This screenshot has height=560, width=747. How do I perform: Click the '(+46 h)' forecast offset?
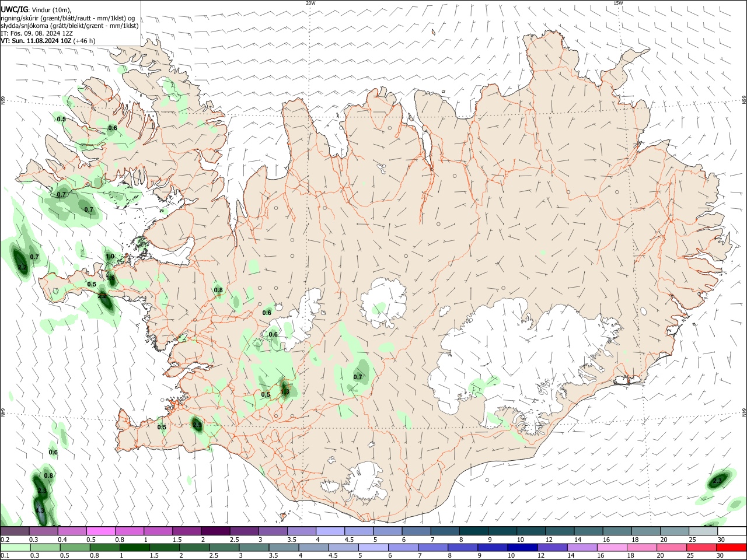tap(85, 41)
